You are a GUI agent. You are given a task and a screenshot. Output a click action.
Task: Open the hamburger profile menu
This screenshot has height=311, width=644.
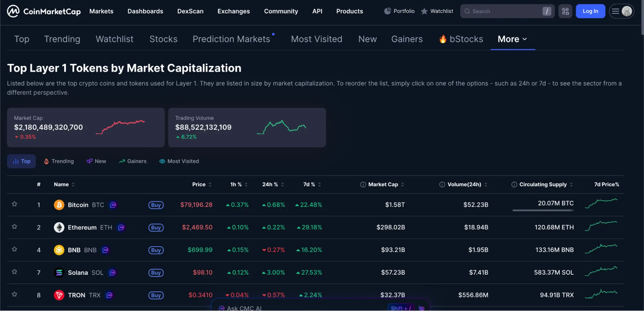click(621, 11)
